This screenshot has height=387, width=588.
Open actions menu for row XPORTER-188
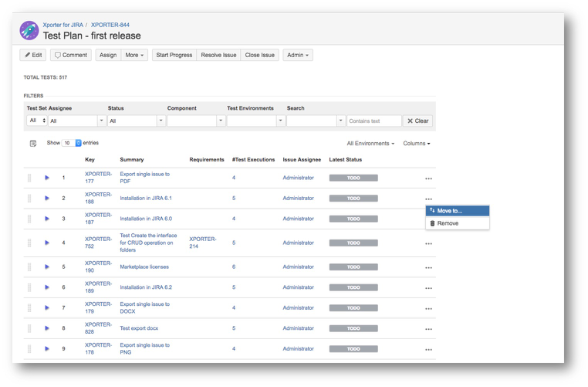tap(428, 199)
